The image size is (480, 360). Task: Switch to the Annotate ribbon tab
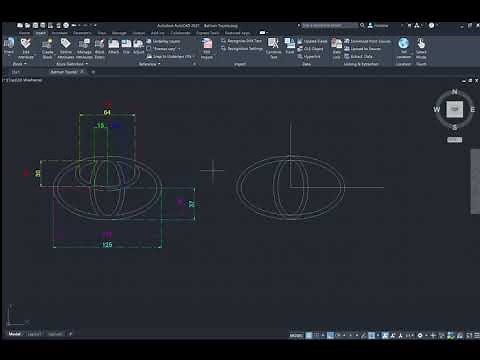point(60,33)
